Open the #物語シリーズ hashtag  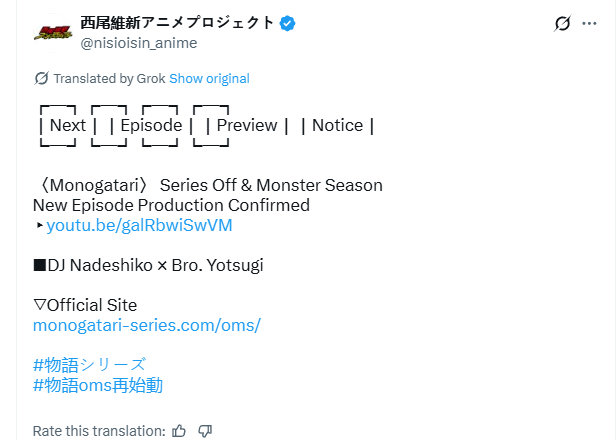89,364
